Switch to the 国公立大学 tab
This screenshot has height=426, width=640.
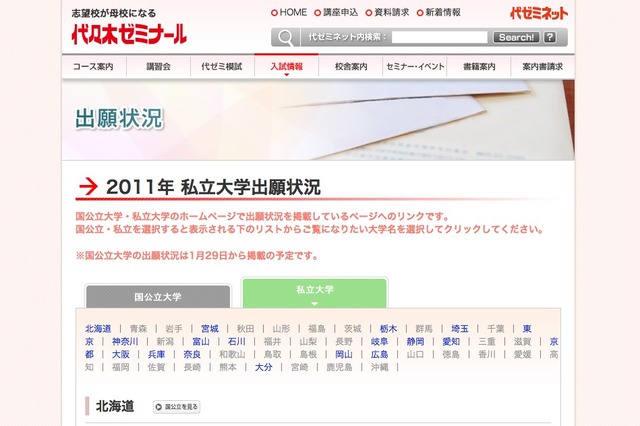click(x=158, y=297)
